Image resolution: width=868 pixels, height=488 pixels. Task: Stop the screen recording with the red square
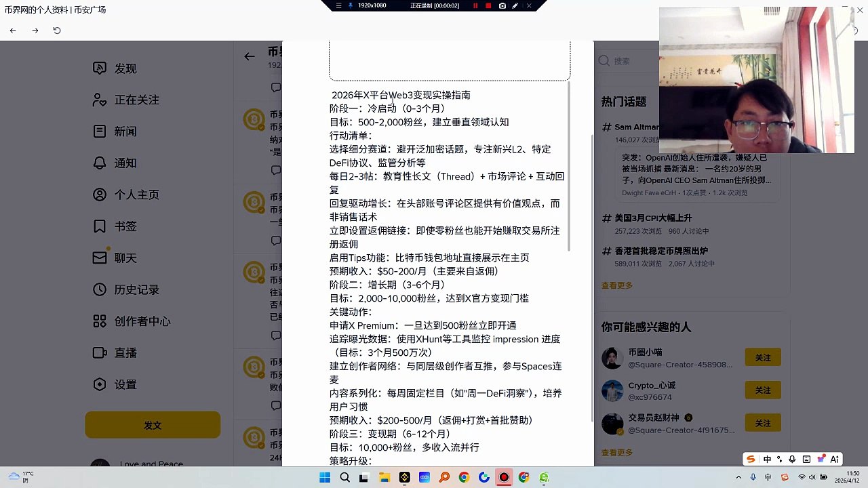click(488, 5)
